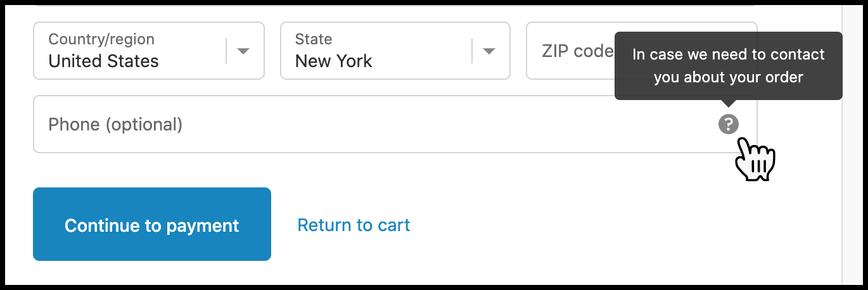The width and height of the screenshot is (868, 290).
Task: Click the tooltip text about your order
Action: pos(729,66)
